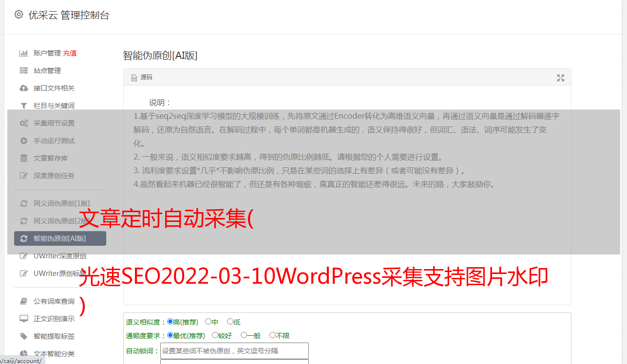This screenshot has width=627, height=364.
Task: Click the server icon for 站点管理
Action: pyautogui.click(x=23, y=71)
